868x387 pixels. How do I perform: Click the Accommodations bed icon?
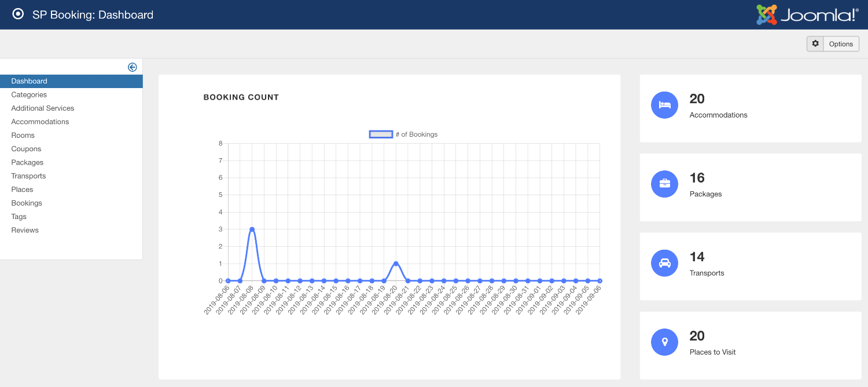664,105
